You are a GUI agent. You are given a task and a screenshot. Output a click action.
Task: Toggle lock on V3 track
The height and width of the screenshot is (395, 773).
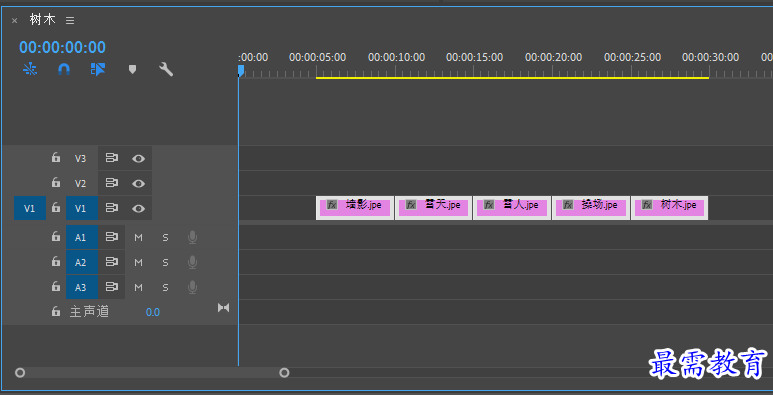[x=56, y=158]
